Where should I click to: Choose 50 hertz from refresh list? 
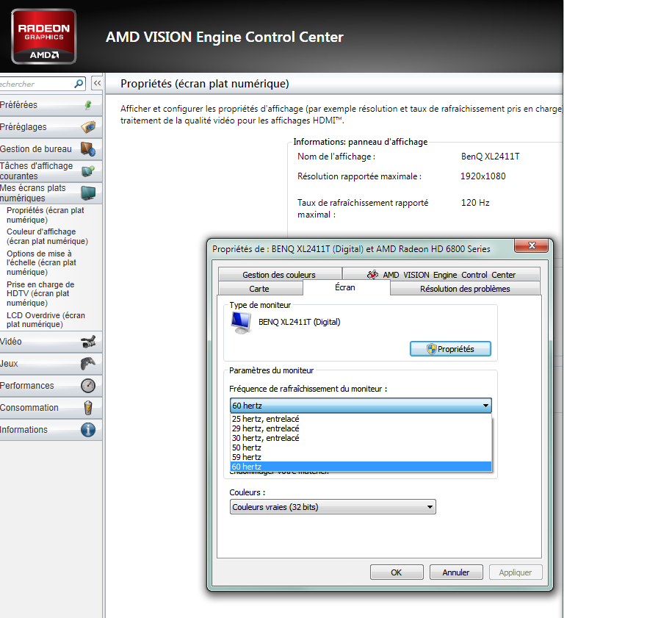tap(247, 448)
